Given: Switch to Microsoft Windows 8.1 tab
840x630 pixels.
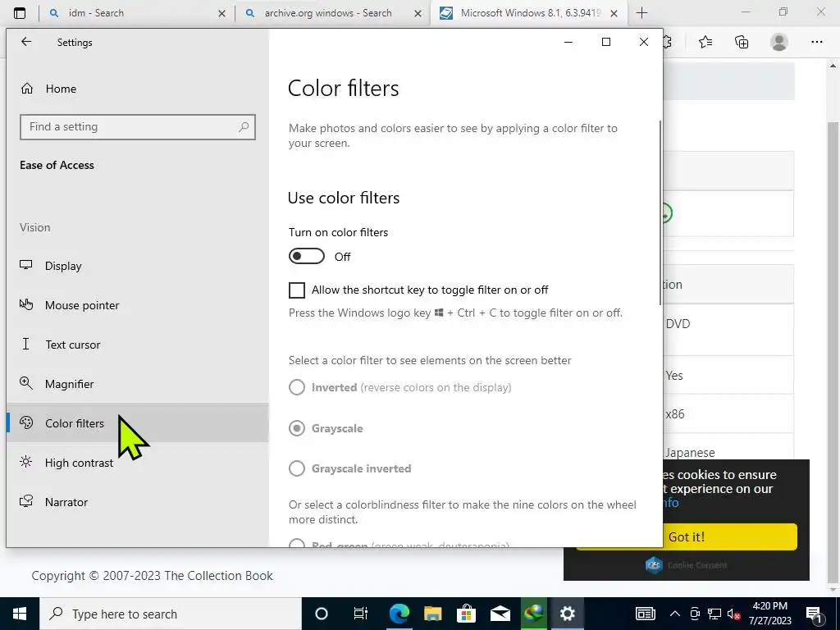Looking at the screenshot, I should pos(527,13).
